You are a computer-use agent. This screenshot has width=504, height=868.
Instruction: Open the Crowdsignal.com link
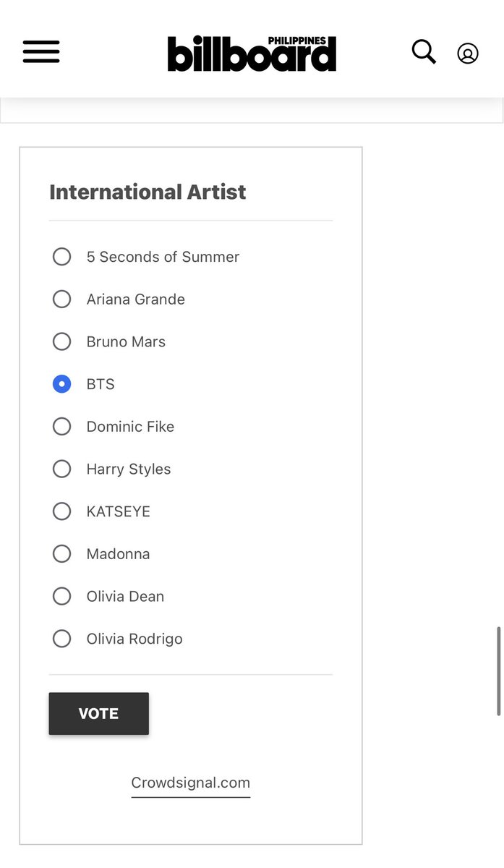coord(191,783)
